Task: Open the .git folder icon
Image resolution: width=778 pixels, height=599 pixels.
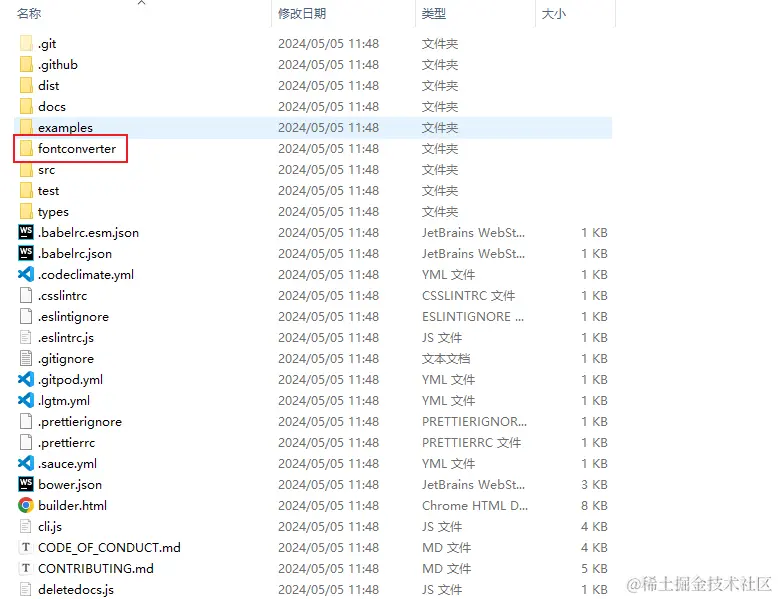Action: click(26, 44)
